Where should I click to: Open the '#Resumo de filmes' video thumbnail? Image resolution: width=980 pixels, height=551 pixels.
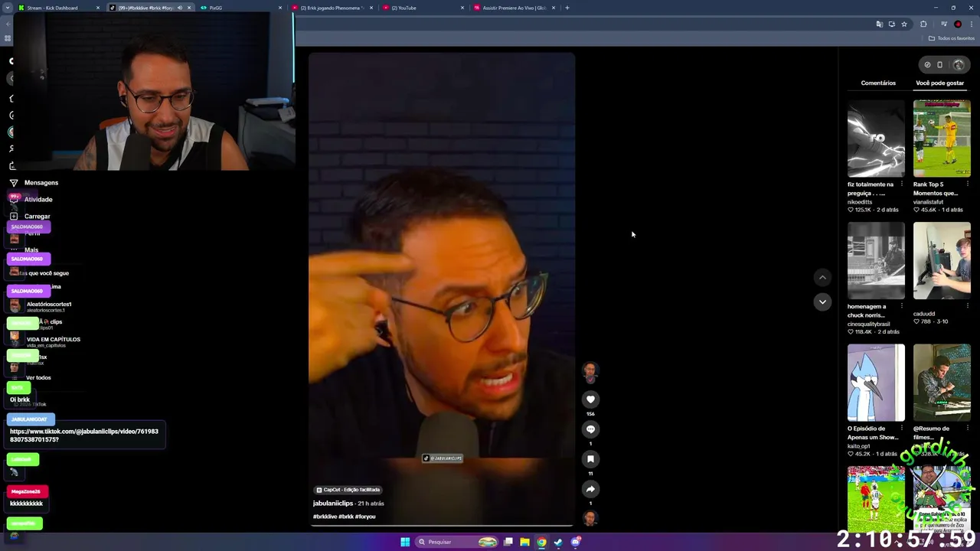coord(942,383)
